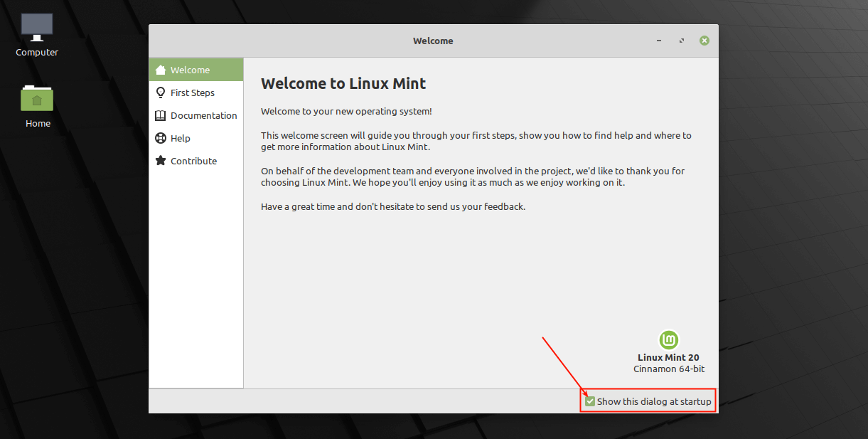Maximize the Welcome window
The image size is (868, 439).
[682, 41]
